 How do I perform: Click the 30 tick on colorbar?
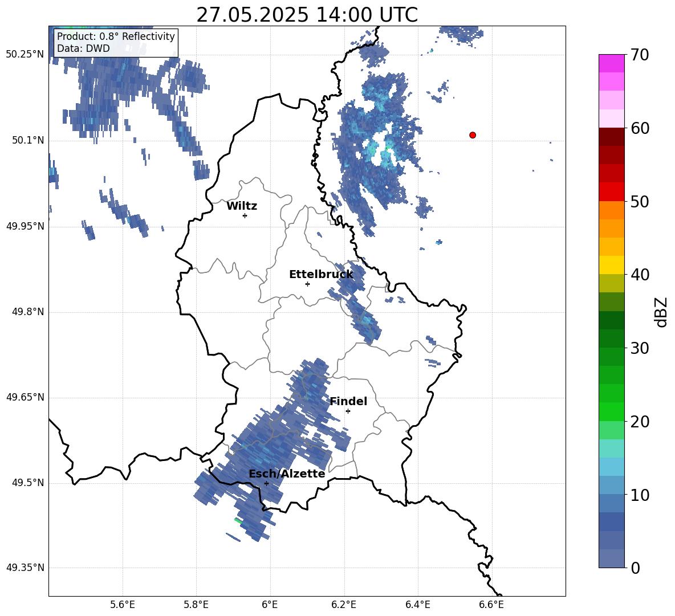pos(640,348)
